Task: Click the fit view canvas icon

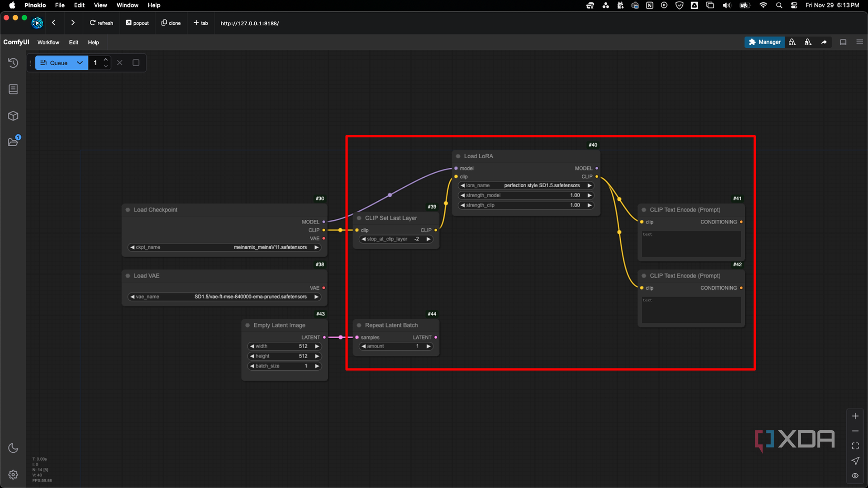Action: coord(855,446)
